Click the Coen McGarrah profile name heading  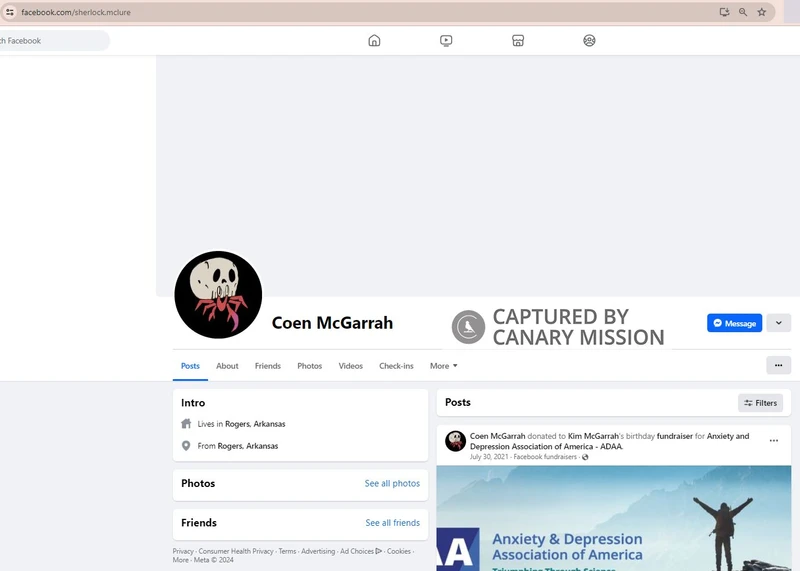click(332, 323)
